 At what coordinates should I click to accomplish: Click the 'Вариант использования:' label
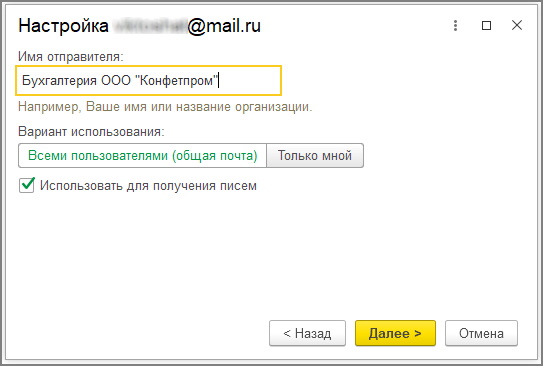(x=91, y=132)
